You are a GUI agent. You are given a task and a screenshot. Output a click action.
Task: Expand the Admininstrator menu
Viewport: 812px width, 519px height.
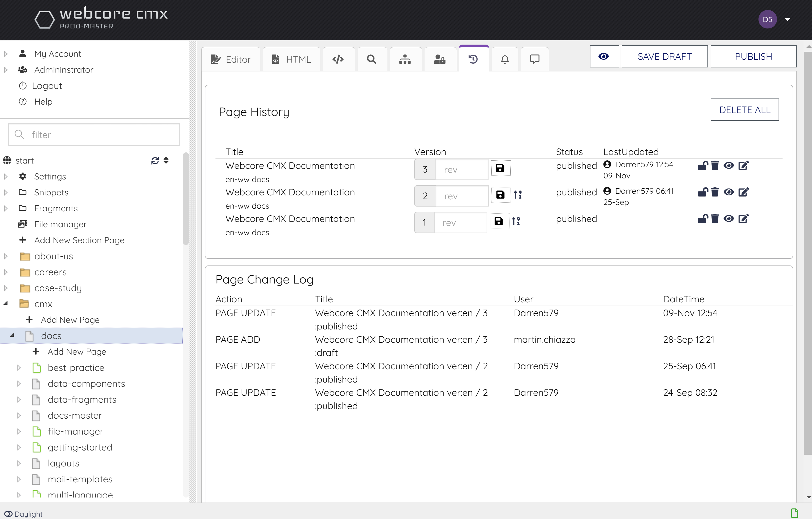click(x=5, y=70)
